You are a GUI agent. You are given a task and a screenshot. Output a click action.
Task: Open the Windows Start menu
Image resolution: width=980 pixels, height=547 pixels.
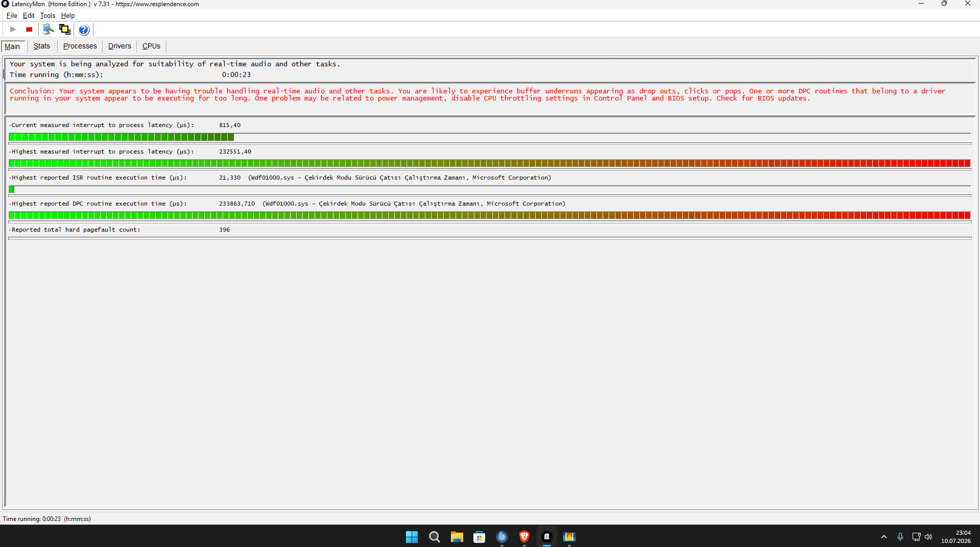coord(412,537)
